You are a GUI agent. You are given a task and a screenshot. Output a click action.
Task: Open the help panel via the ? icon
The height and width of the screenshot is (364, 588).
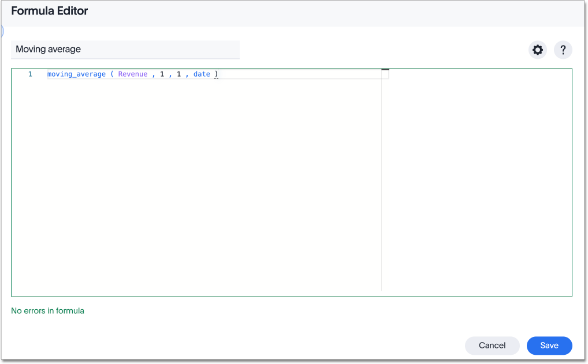point(563,50)
